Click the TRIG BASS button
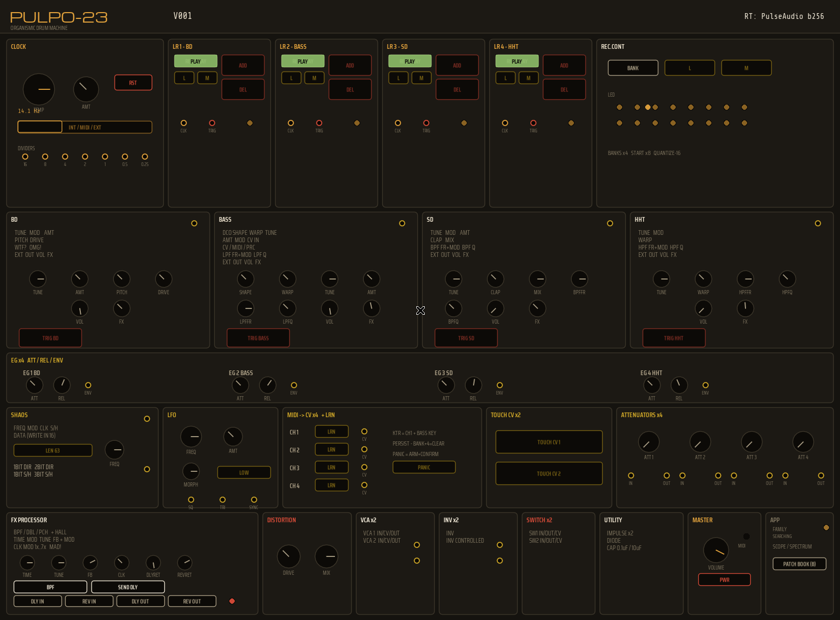 [x=258, y=338]
